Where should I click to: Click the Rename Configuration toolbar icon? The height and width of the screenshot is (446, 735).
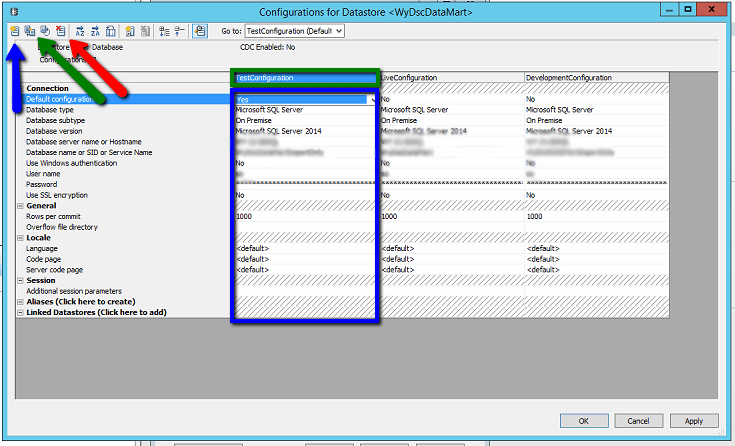46,31
